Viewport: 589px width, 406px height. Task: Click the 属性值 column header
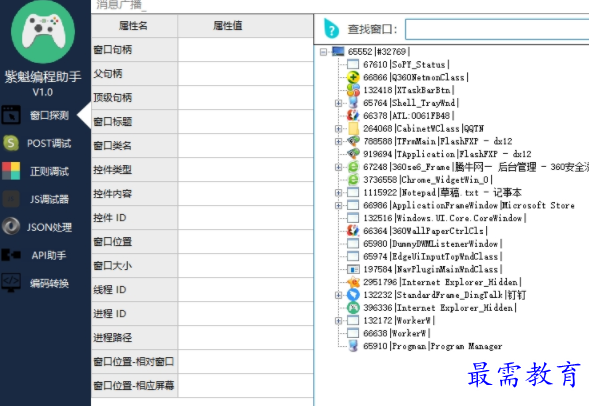coord(245,26)
